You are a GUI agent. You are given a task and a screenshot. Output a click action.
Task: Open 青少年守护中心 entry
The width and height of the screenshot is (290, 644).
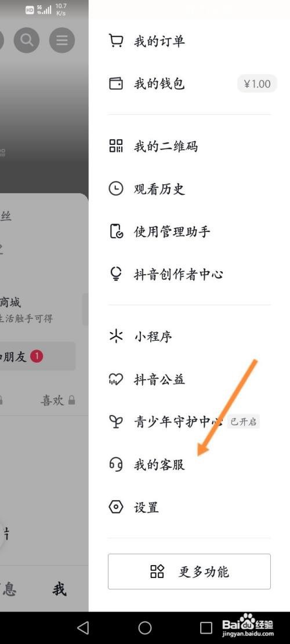(x=189, y=422)
